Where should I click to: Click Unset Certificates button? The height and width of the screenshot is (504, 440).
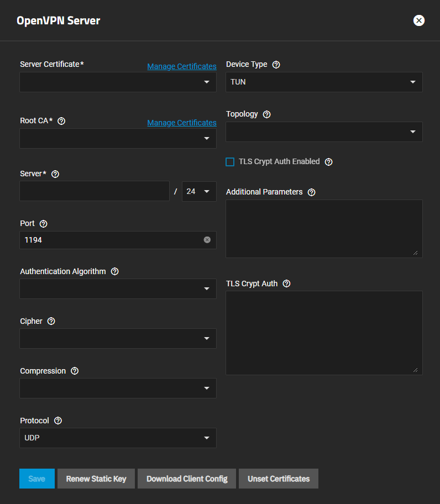[x=279, y=479]
